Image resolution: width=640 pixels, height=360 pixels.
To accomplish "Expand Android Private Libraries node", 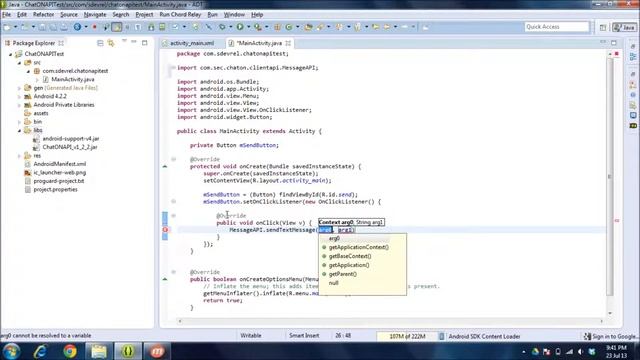I will pyautogui.click(x=19, y=105).
